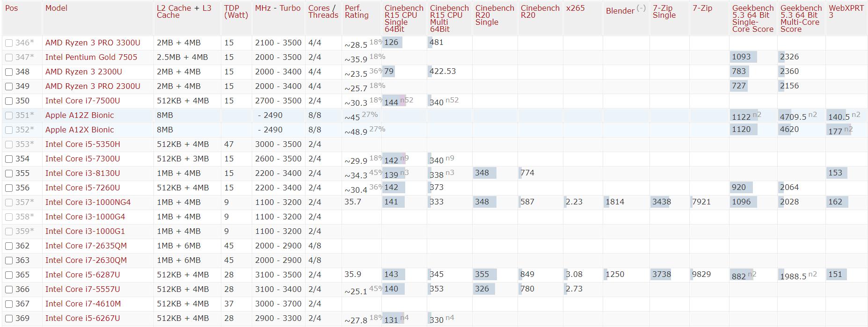The width and height of the screenshot is (868, 327).
Task: Open AMD Ryzen 3 2300U model link
Action: pyautogui.click(x=84, y=72)
